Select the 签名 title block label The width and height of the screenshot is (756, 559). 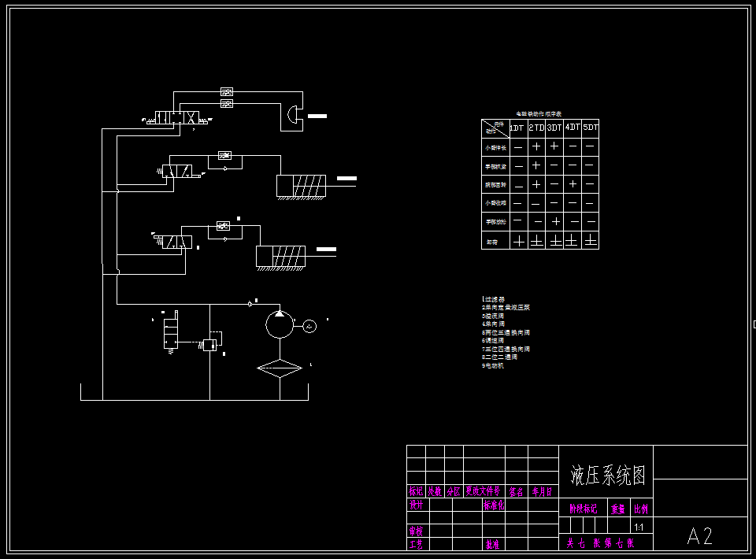(517, 491)
